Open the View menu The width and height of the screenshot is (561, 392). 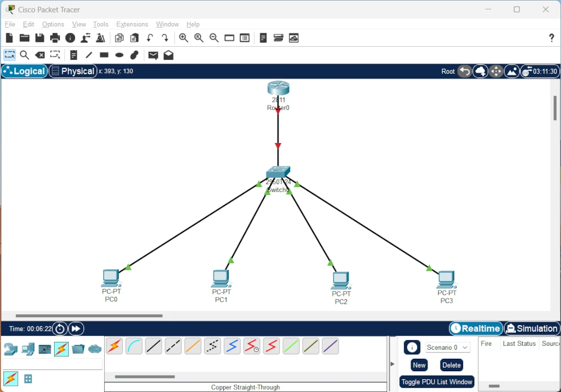pos(79,24)
